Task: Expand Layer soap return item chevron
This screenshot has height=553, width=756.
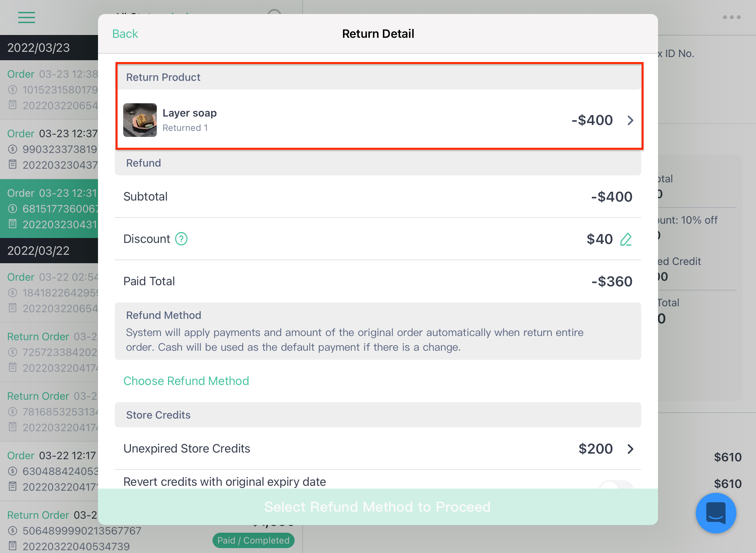Action: (630, 120)
